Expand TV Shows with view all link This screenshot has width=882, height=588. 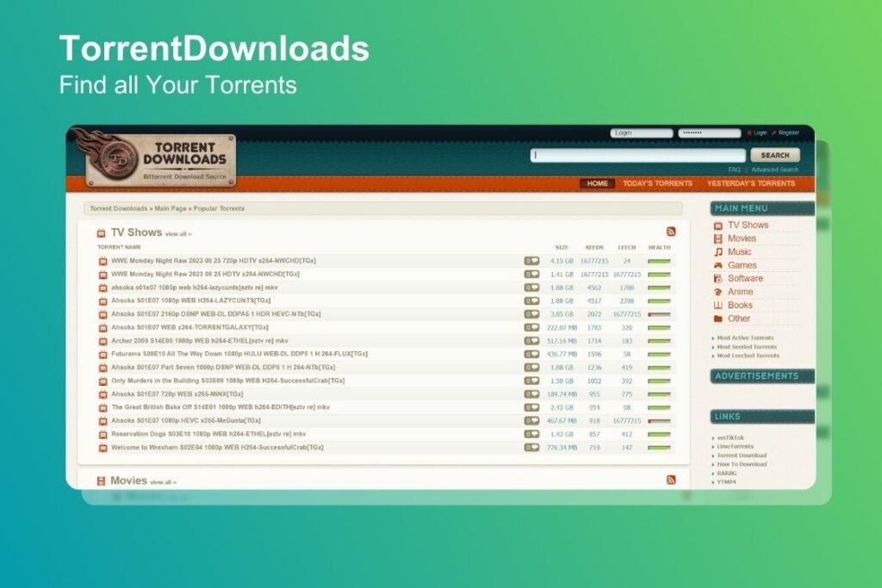[x=177, y=234]
